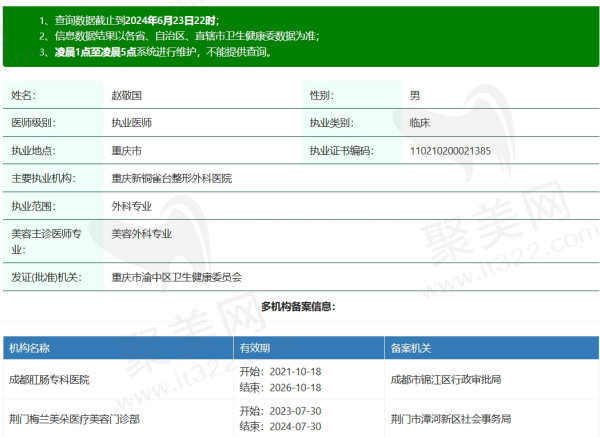The image size is (600, 437).
Task: Select the row 荆门梅兰美朵医疗美容门诊部
Action: tap(301, 418)
